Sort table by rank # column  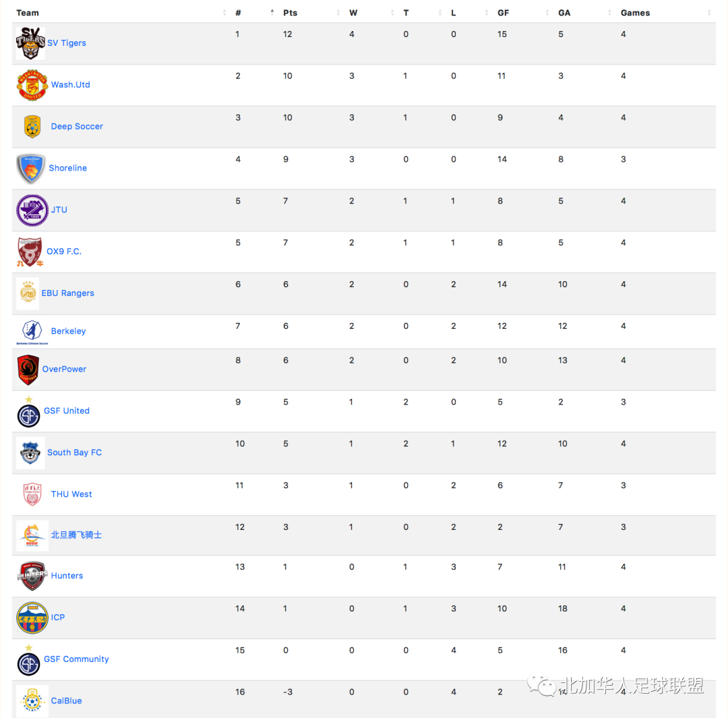pyautogui.click(x=238, y=13)
